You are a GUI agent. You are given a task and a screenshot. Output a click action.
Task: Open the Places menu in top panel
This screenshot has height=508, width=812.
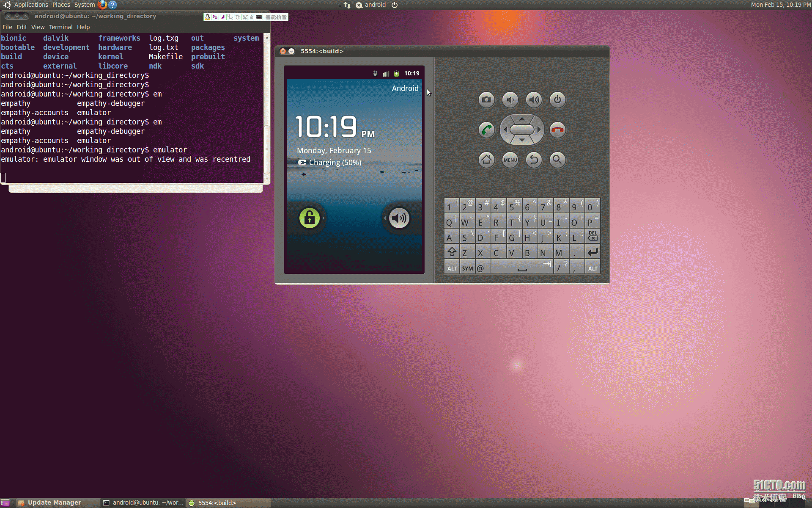(61, 5)
